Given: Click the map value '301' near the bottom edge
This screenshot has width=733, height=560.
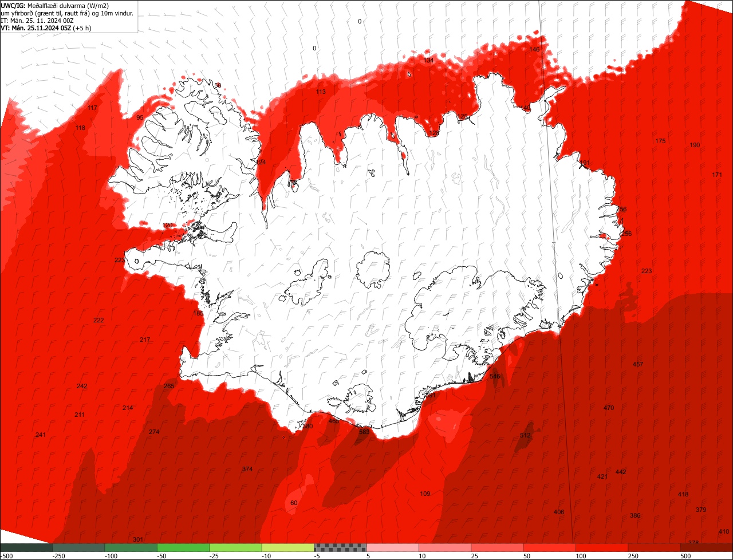Looking at the screenshot, I should pos(138,539).
